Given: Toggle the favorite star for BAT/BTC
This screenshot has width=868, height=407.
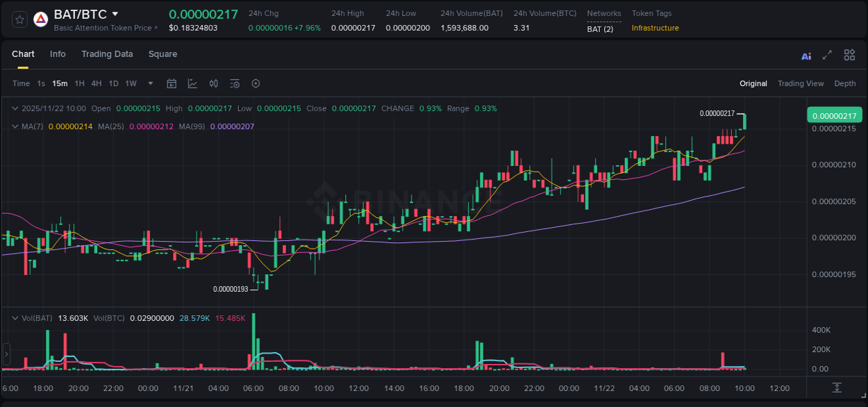Looking at the screenshot, I should [19, 19].
